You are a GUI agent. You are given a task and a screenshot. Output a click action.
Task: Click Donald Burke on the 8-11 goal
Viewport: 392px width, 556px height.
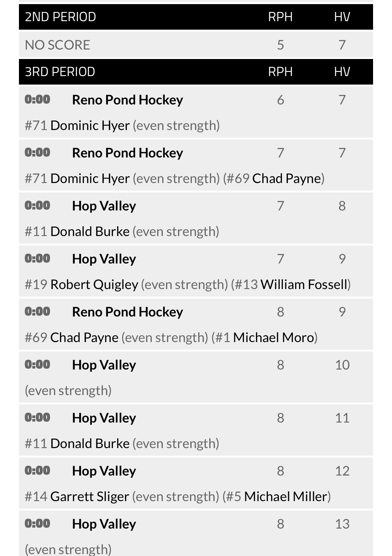pos(90,444)
